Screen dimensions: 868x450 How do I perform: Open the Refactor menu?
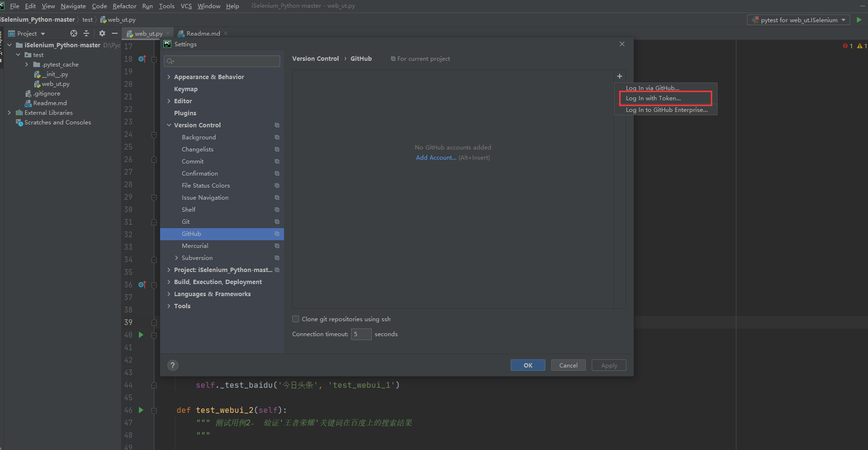point(124,6)
